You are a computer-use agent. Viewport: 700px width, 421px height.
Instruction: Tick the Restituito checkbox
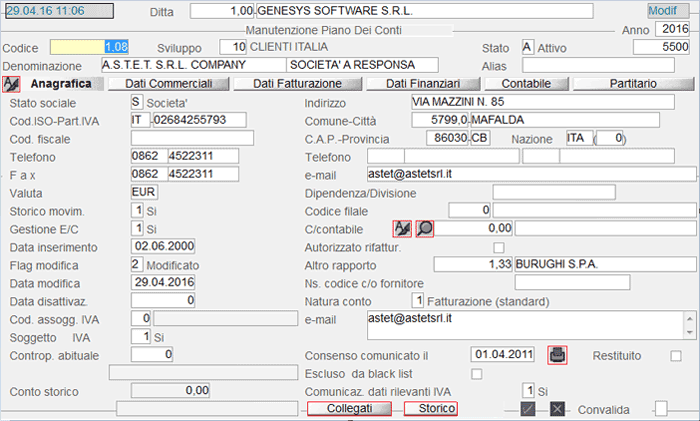click(x=676, y=355)
